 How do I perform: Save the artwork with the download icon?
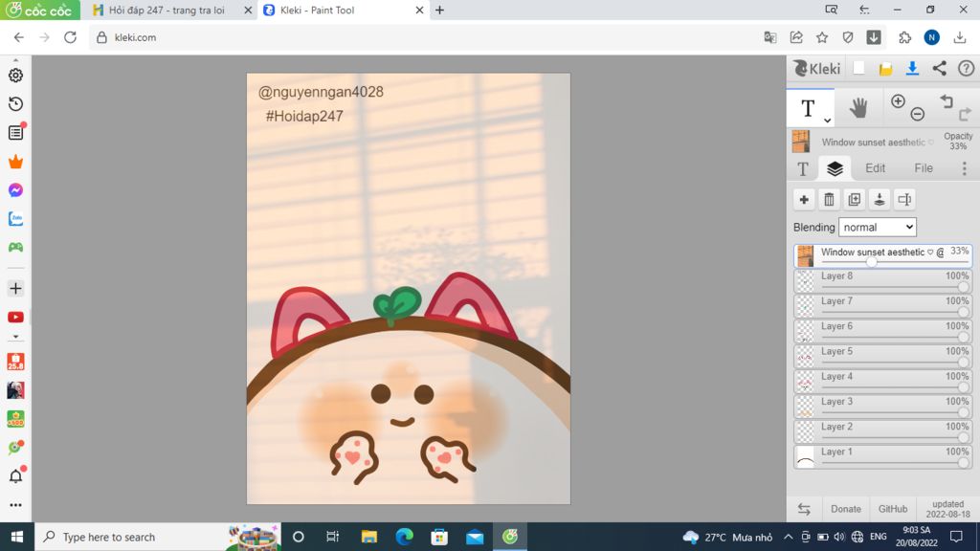911,69
